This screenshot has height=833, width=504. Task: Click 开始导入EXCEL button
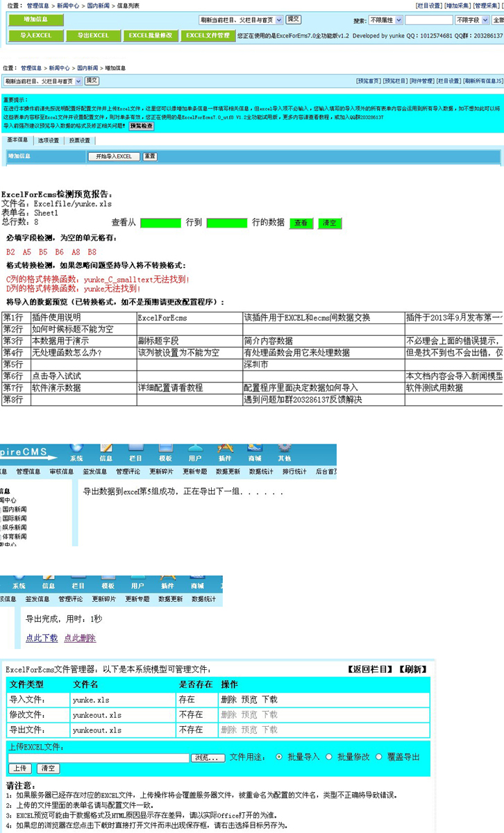click(114, 157)
